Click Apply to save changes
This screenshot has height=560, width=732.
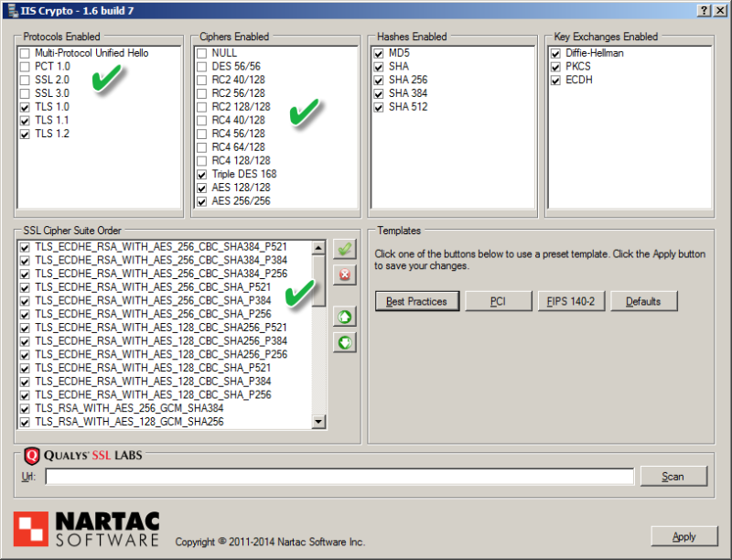coord(684,536)
